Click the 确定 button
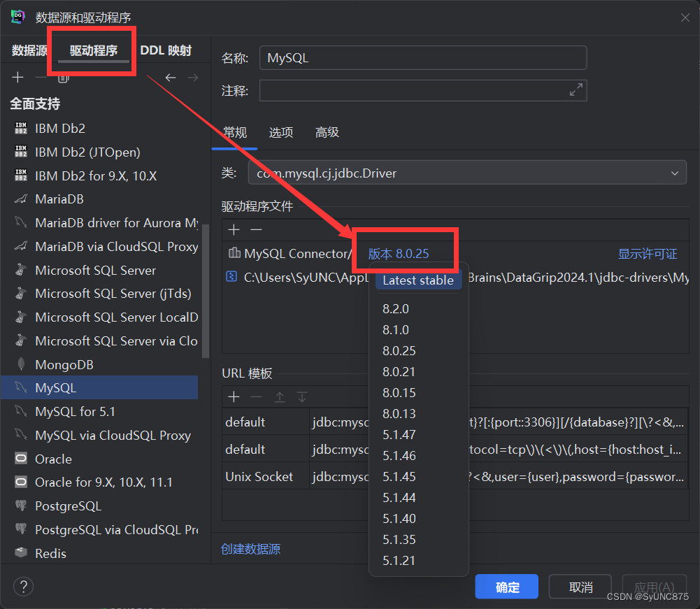700x609 pixels. (507, 587)
